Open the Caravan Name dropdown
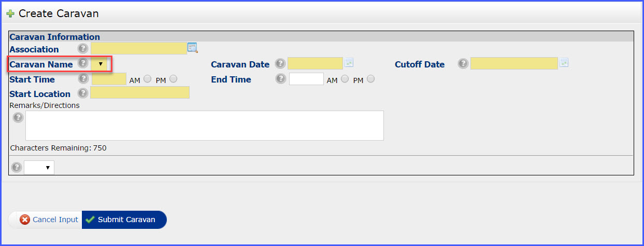Viewport: 644px width, 246px height. tap(101, 64)
